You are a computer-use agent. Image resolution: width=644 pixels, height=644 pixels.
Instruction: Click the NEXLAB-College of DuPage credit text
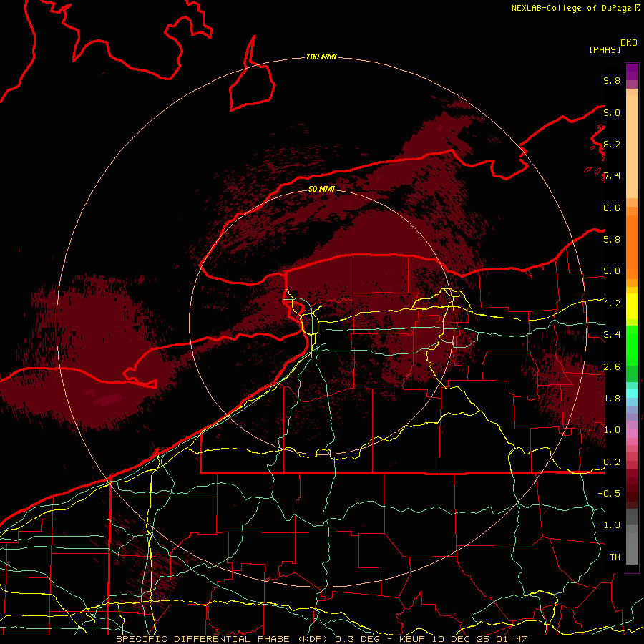[575, 8]
